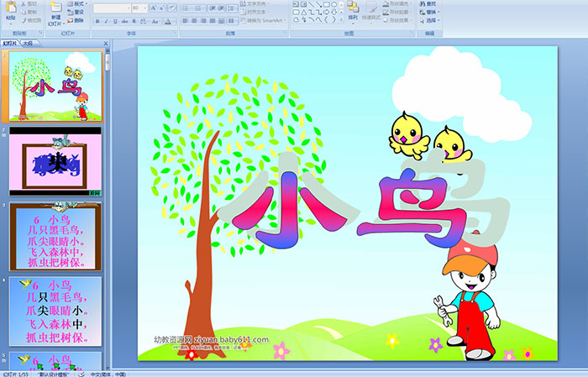Click the Reset (重设) button
588x377 pixels.
(77, 12)
